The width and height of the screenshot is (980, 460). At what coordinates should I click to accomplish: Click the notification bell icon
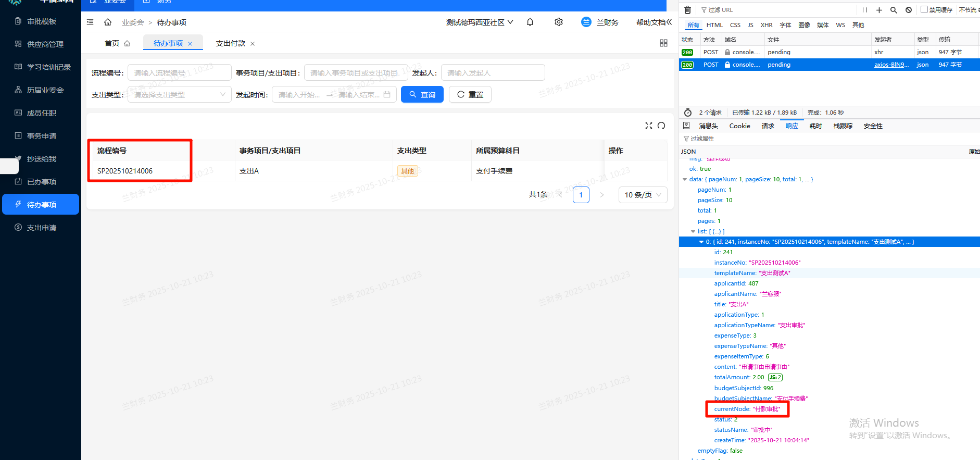530,22
